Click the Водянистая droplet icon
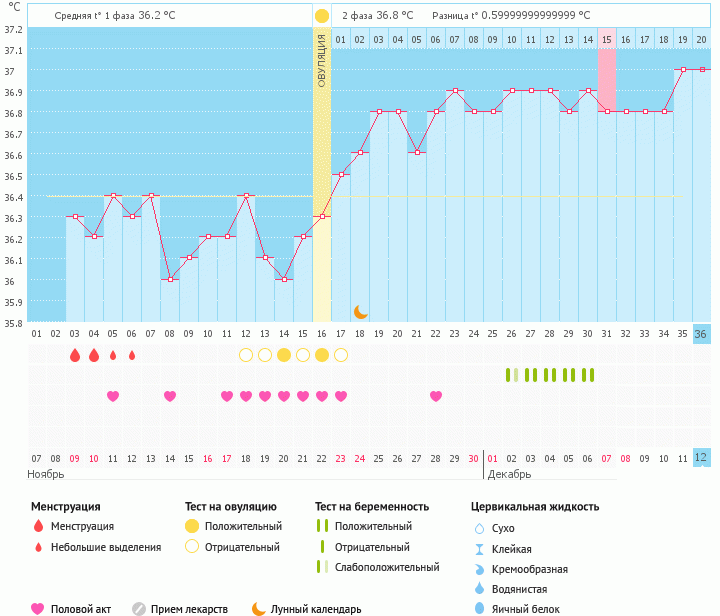This screenshot has height=616, width=720. tap(479, 589)
